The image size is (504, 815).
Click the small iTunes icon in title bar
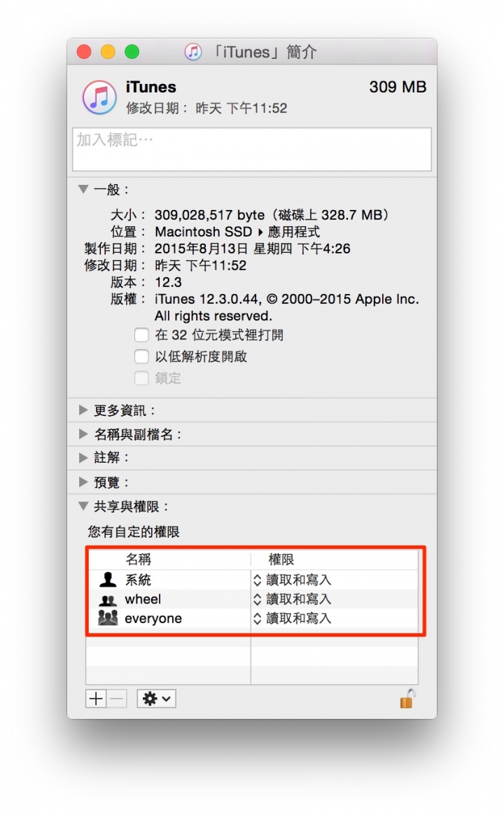tap(193, 51)
